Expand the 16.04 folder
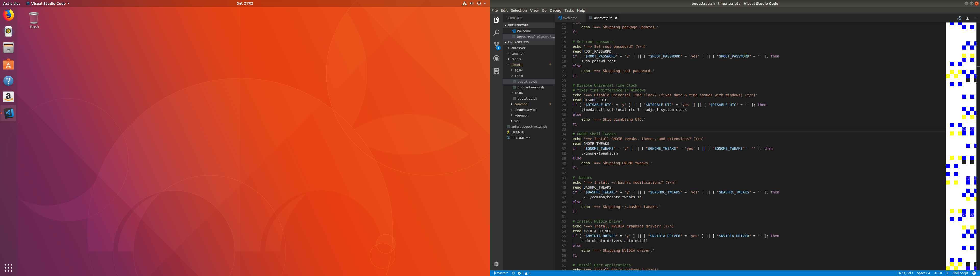 click(x=529, y=70)
